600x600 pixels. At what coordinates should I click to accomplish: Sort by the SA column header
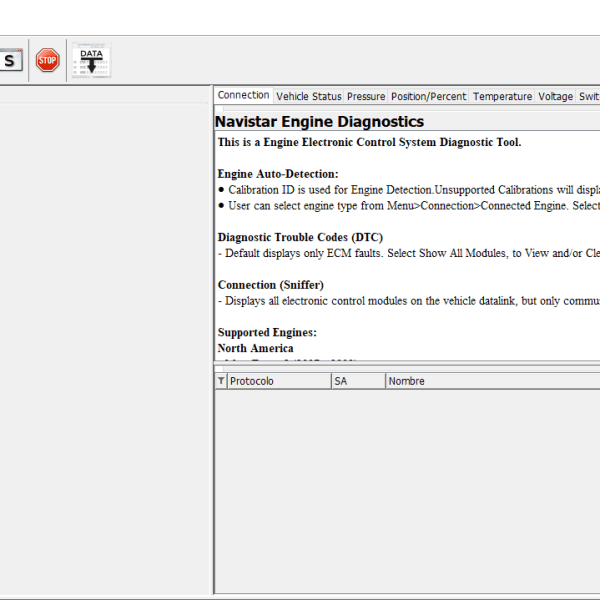pyautogui.click(x=359, y=381)
